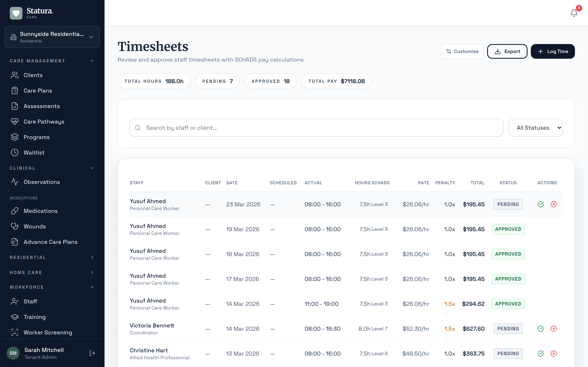The width and height of the screenshot is (588, 367).
Task: Approve Yusuf Ahmed's 23 Mar timesheet
Action: click(x=540, y=204)
